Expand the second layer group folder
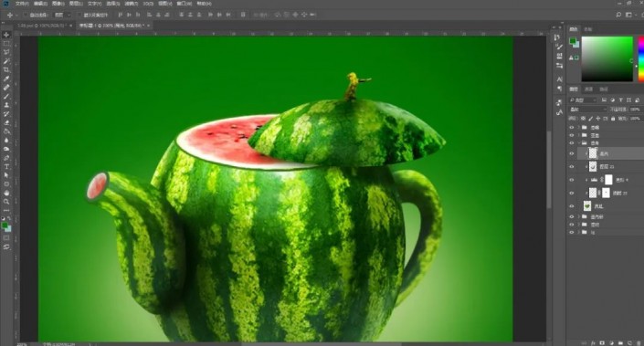 [x=579, y=135]
